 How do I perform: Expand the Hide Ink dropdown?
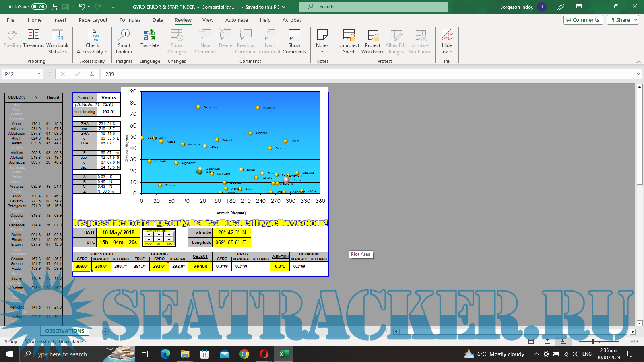click(x=450, y=52)
